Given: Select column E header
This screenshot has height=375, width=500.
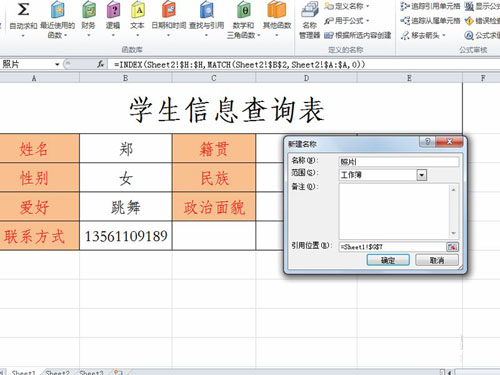Looking at the screenshot, I should pyautogui.click(x=410, y=78).
